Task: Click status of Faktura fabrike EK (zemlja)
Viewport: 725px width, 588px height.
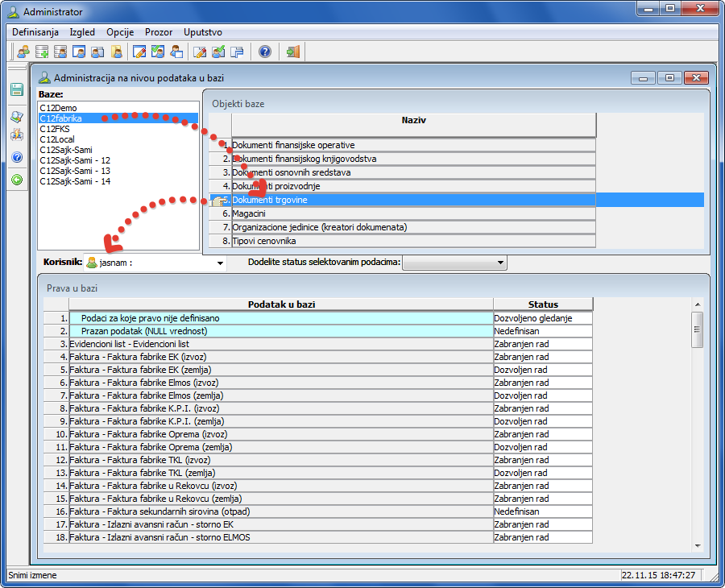Action: pos(543,370)
